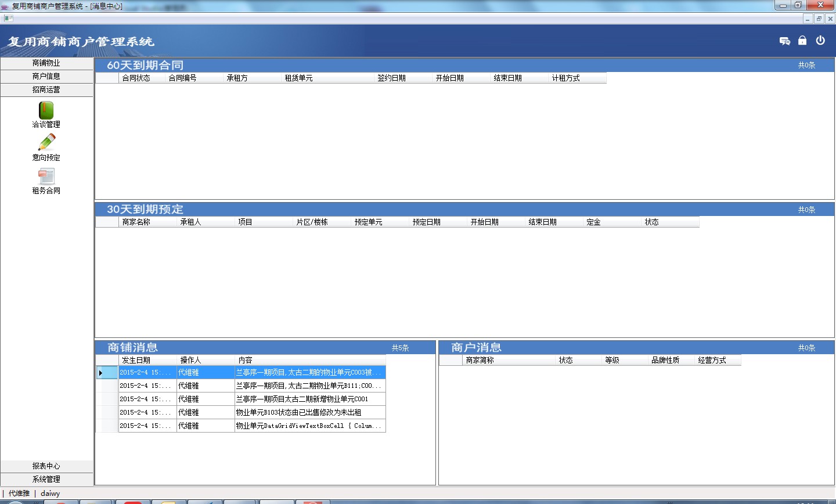Select the 招商运营 sidebar section
The height and width of the screenshot is (504, 836).
coord(46,89)
